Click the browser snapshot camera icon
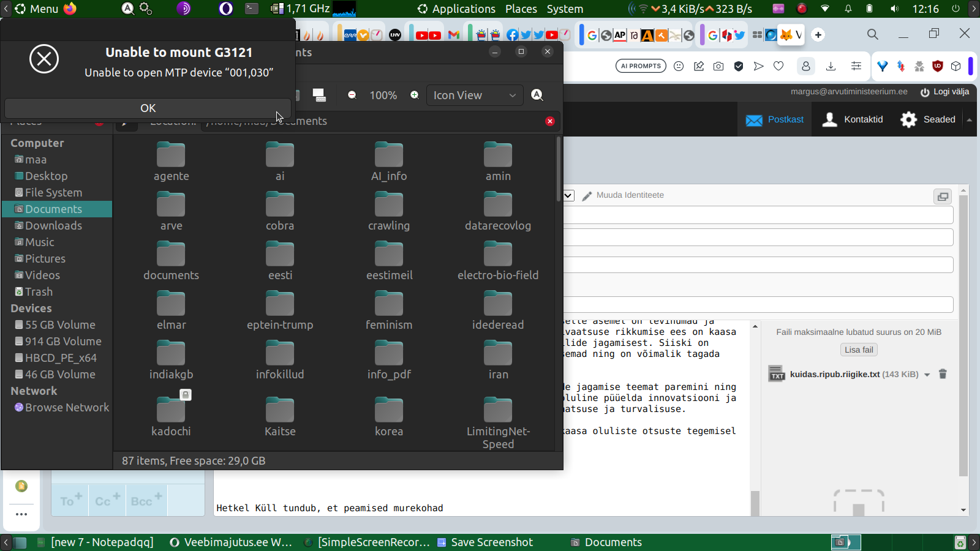This screenshot has height=551, width=980. (718, 66)
